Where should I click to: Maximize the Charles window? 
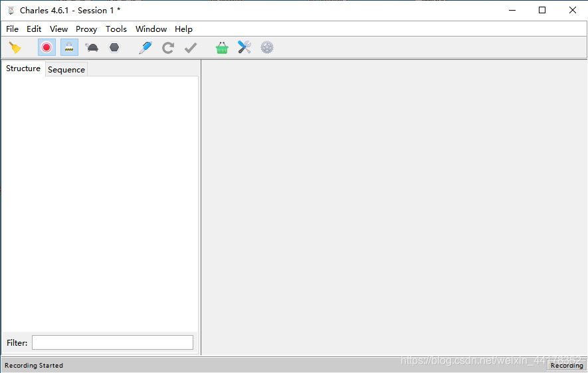coord(542,10)
